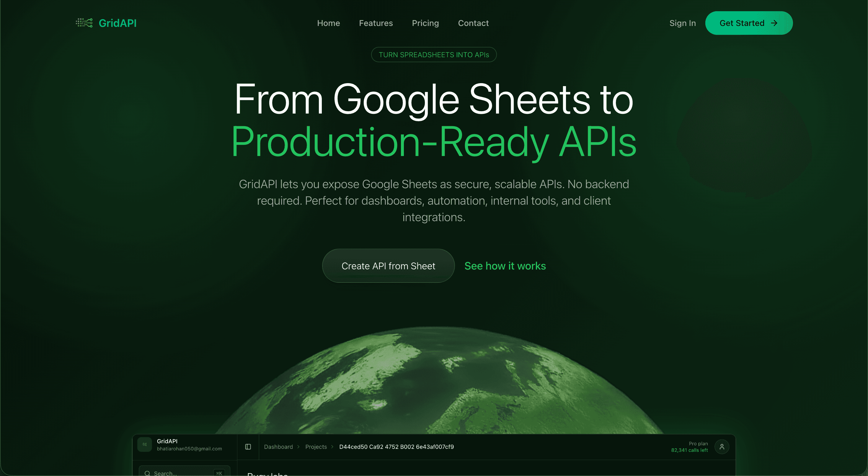
Task: Open the Contact nav link
Action: (473, 23)
